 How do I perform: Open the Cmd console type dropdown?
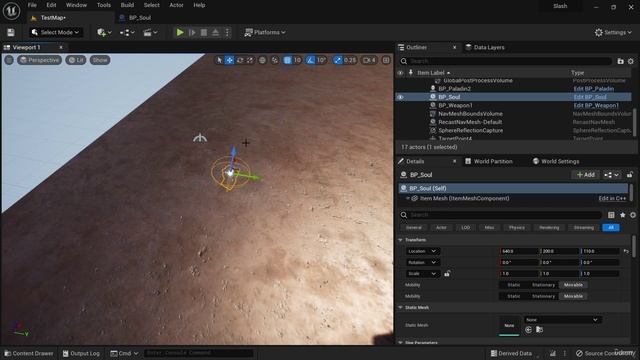[124, 353]
